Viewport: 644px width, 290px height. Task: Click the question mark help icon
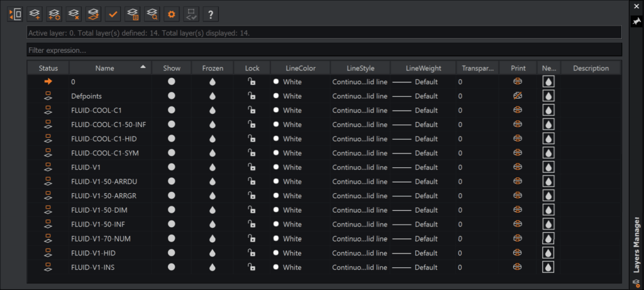point(210,13)
